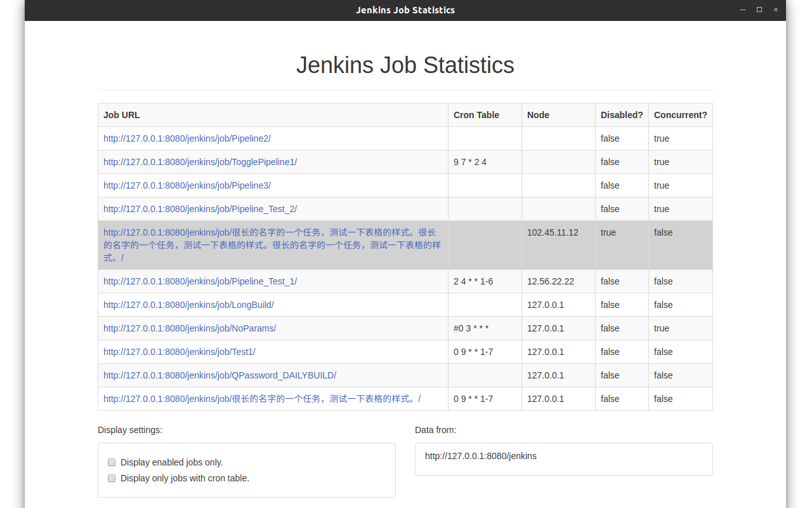Open the long Chinese-named job link in highlighted row

click(272, 245)
